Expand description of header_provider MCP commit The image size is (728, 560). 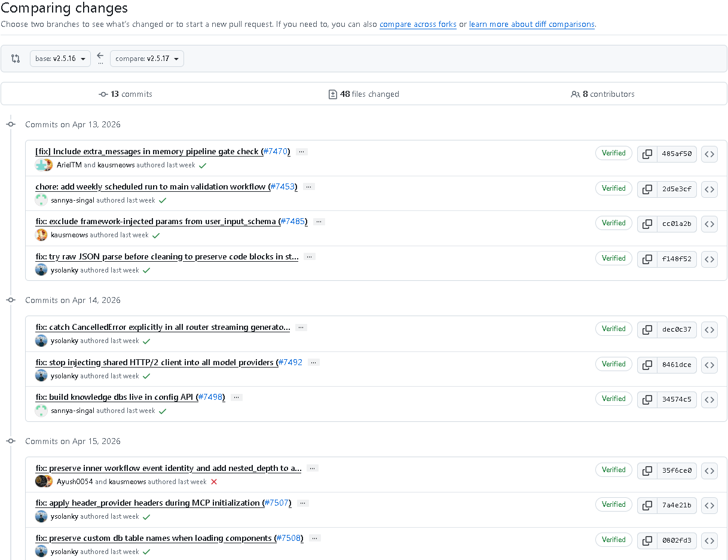pos(303,503)
